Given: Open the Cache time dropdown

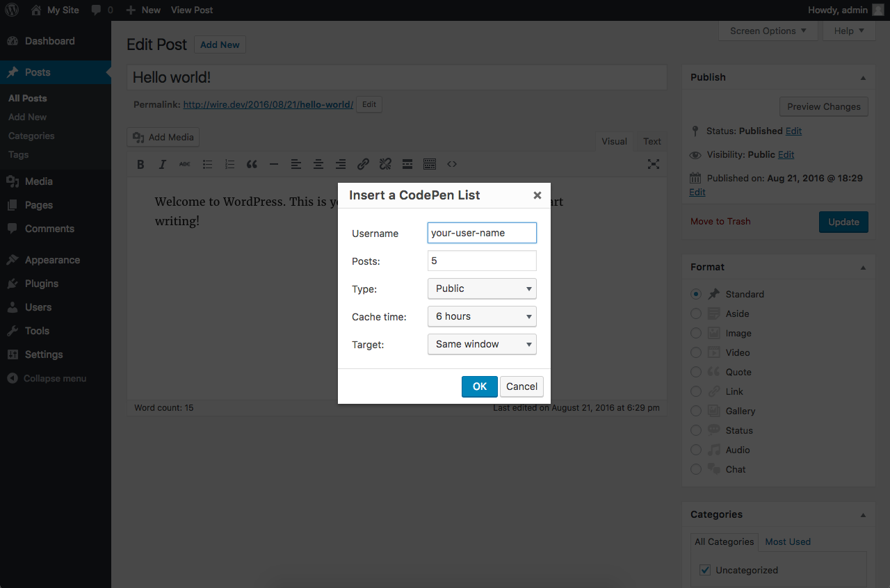Looking at the screenshot, I should [x=482, y=316].
